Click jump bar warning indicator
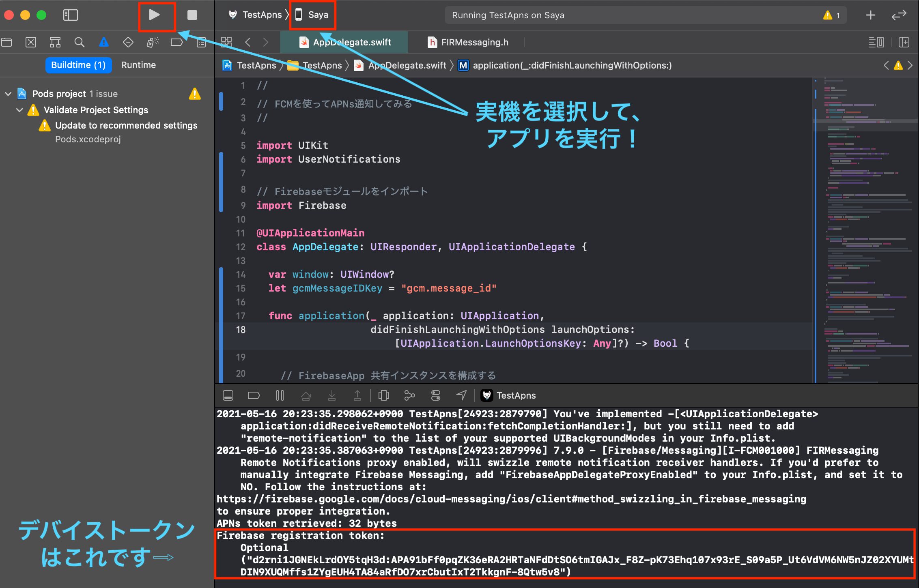 (898, 65)
